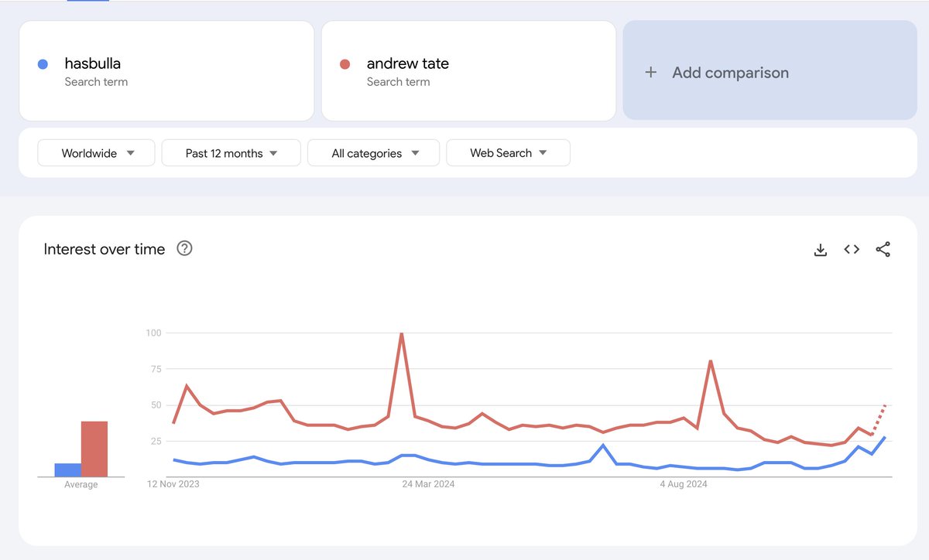Open the embed code icon
Viewport: 929px width, 560px height.
click(852, 249)
